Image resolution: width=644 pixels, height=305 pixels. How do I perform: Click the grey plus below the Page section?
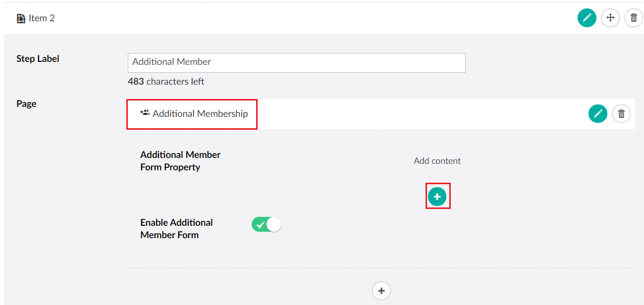pyautogui.click(x=381, y=291)
